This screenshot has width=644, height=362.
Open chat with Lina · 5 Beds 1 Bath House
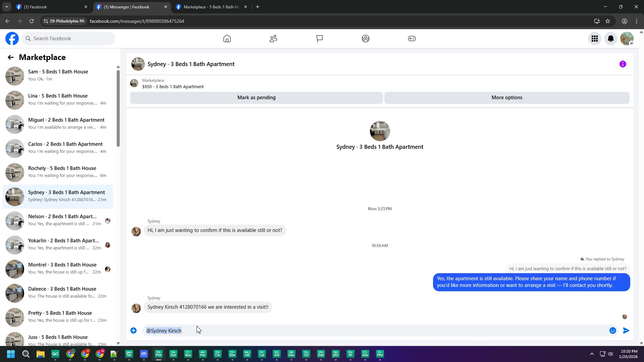click(58, 100)
